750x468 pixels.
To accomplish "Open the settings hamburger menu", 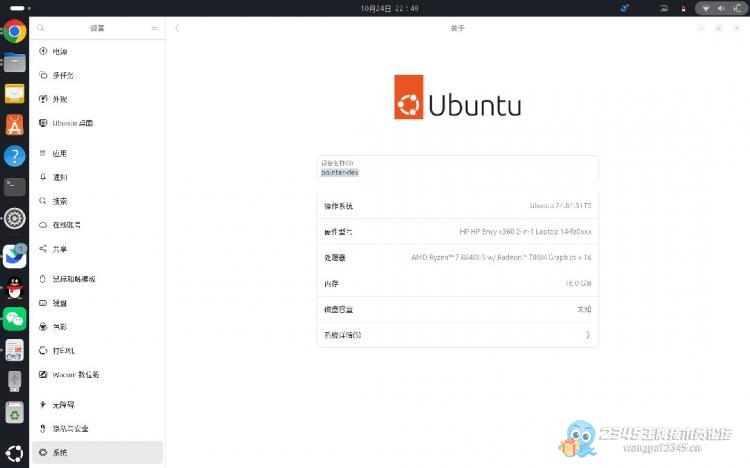I will click(154, 28).
